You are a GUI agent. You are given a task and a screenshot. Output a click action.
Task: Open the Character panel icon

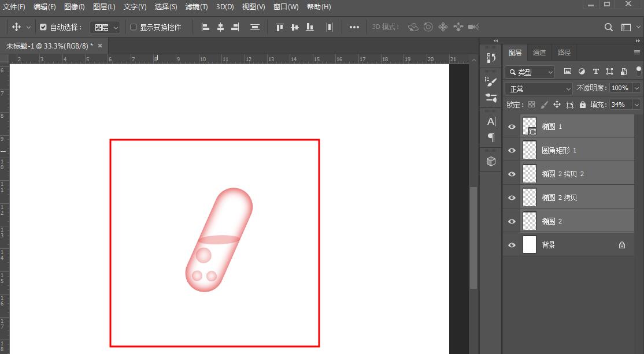pos(491,121)
